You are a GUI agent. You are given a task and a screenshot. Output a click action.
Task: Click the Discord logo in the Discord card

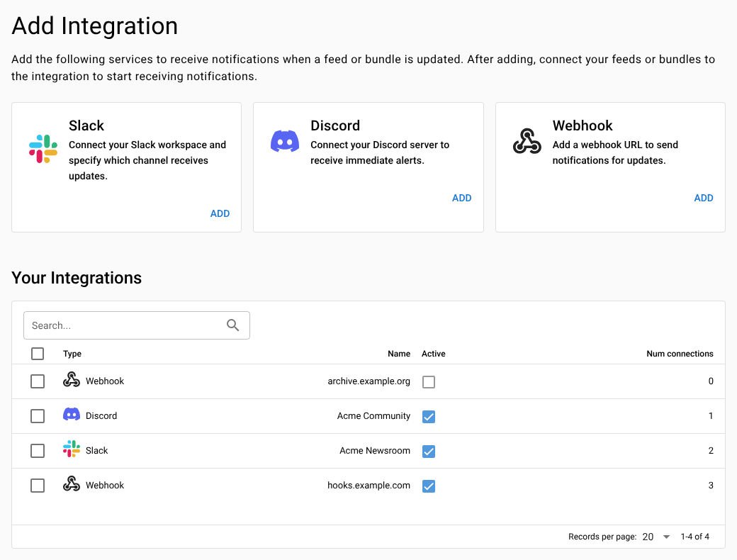click(x=285, y=141)
